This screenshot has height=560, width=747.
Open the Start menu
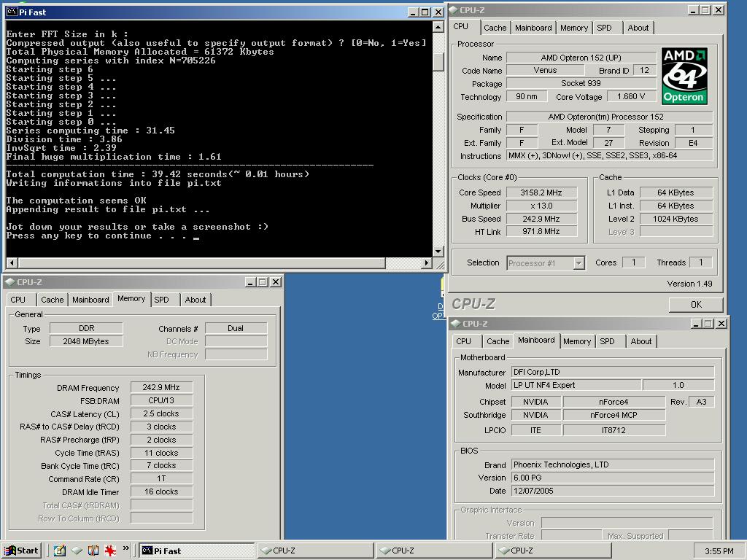21,551
